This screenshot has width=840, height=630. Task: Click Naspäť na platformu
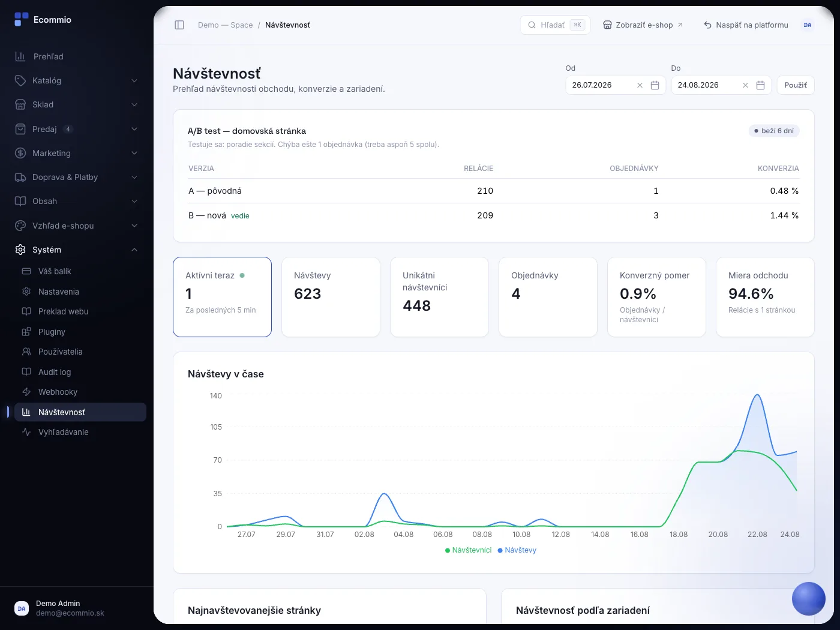746,25
